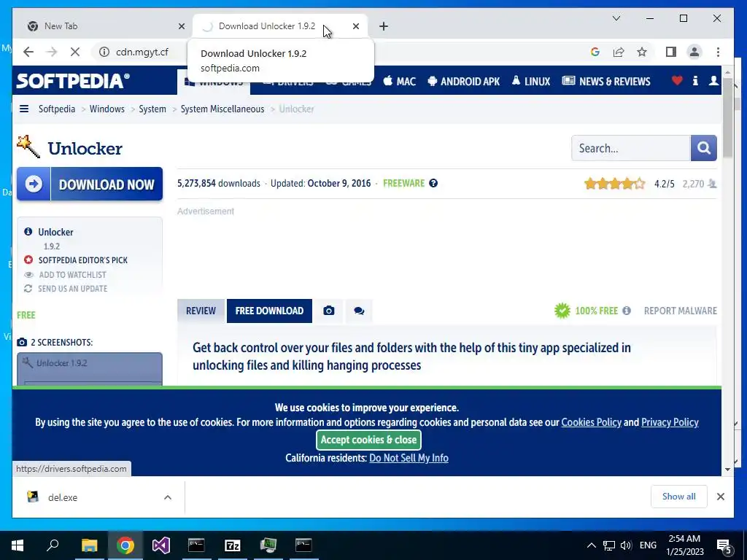Click the Softpedia logo
Viewport: 747px width, 560px height.
tap(73, 80)
